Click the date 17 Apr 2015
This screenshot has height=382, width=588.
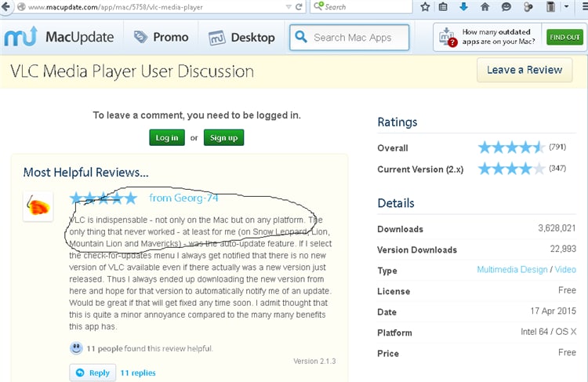tap(554, 311)
